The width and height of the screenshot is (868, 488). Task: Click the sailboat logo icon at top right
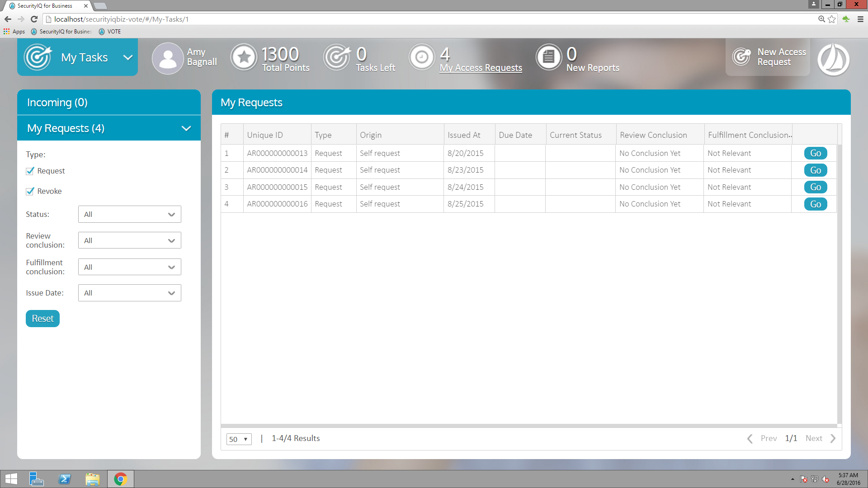click(x=833, y=59)
